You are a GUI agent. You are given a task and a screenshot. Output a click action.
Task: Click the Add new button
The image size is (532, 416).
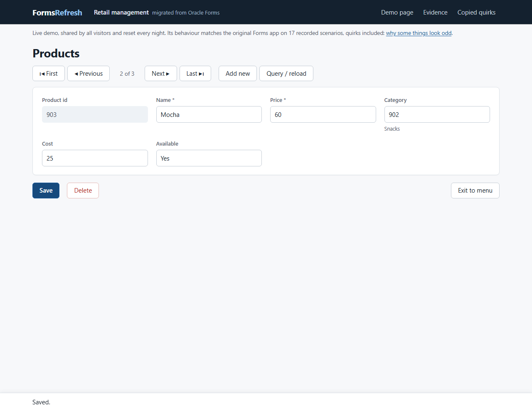click(x=238, y=74)
